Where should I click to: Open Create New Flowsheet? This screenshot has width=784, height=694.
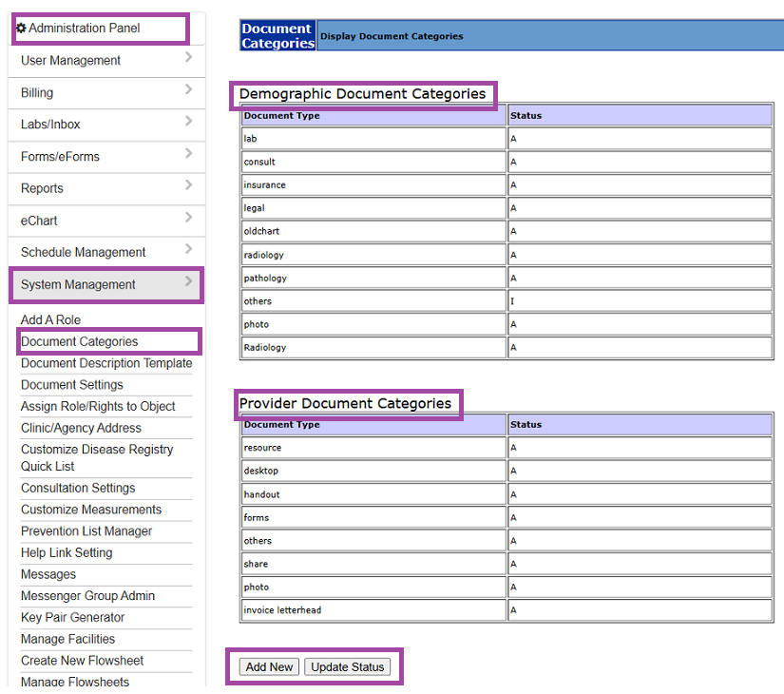(84, 660)
